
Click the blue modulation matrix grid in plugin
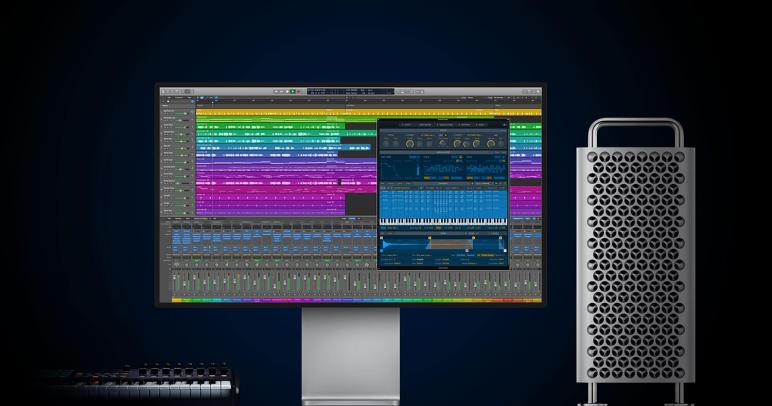coord(443,204)
